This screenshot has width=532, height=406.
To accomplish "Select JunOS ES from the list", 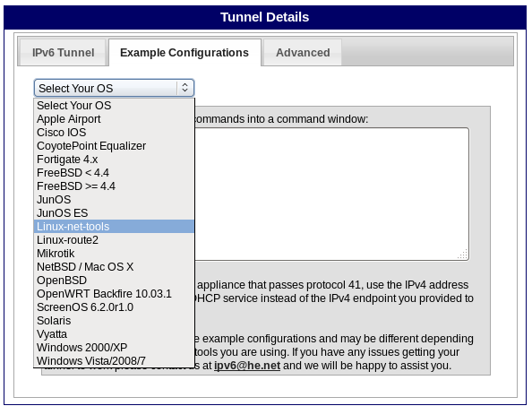I will [x=114, y=212].
